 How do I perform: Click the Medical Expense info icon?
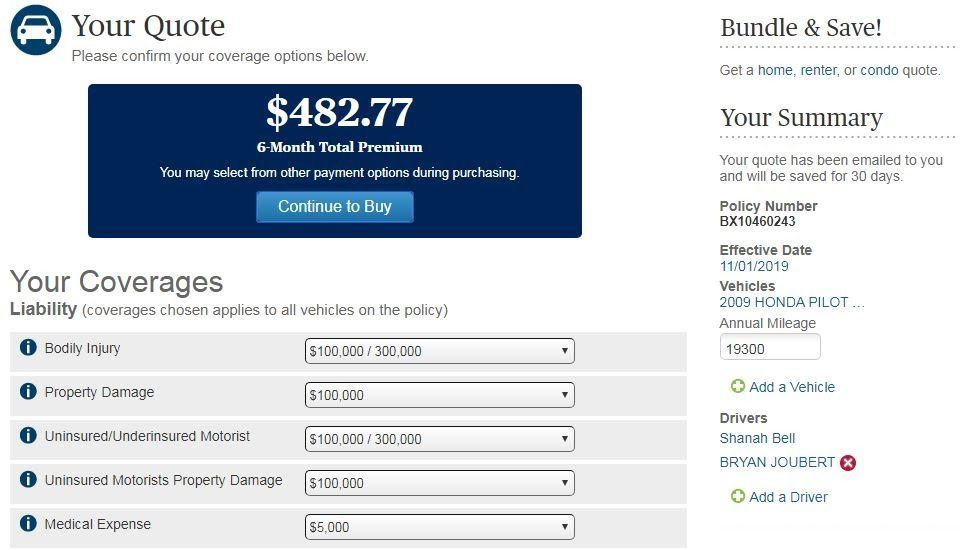pyautogui.click(x=28, y=523)
